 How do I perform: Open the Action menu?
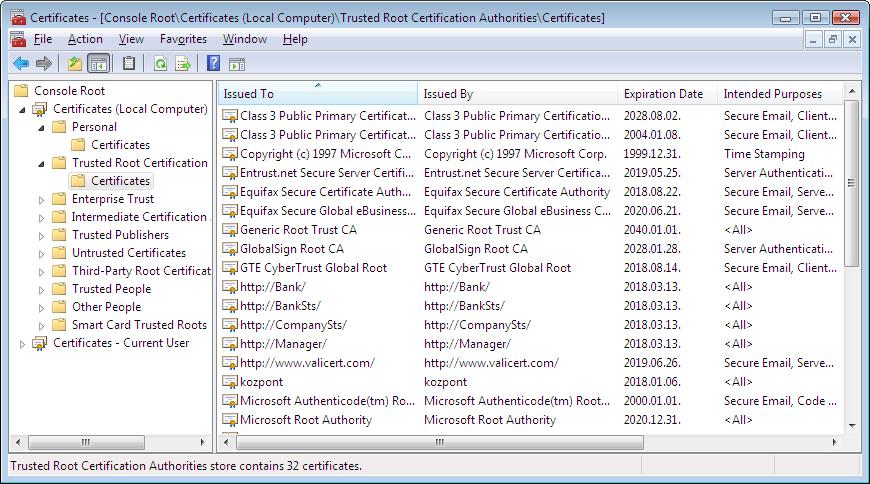pyautogui.click(x=85, y=39)
